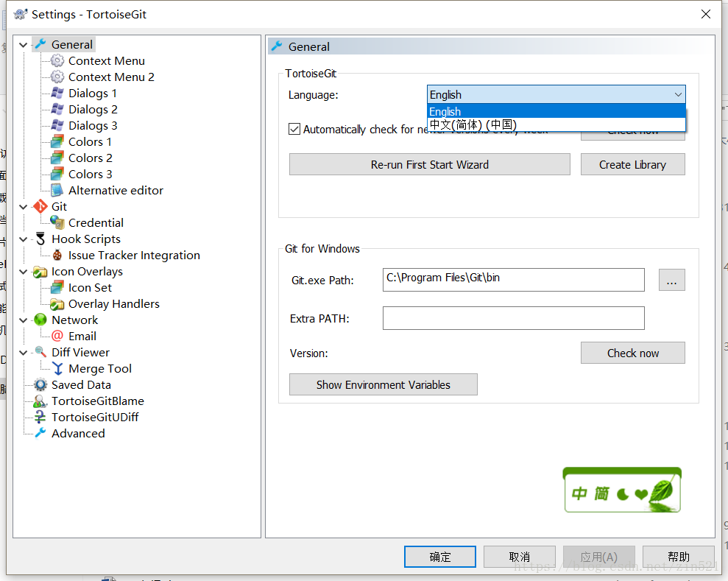Click the Dialogs 3 windows icon
The height and width of the screenshot is (581, 728).
tap(57, 126)
